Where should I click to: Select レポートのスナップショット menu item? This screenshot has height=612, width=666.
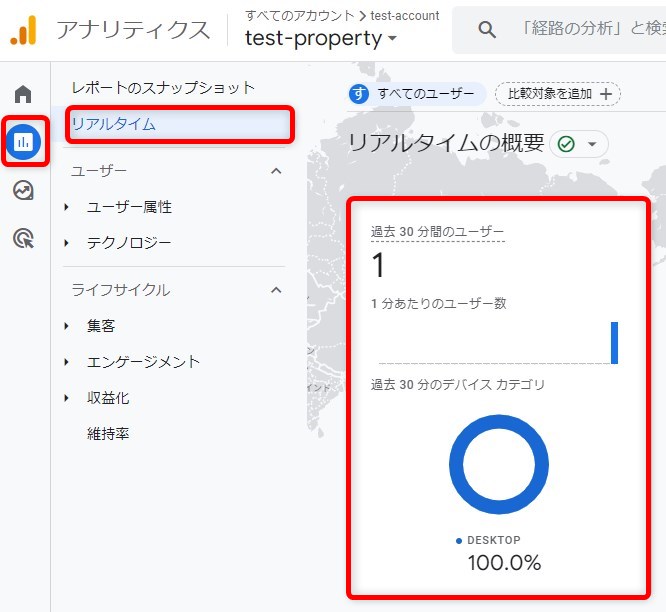click(163, 88)
